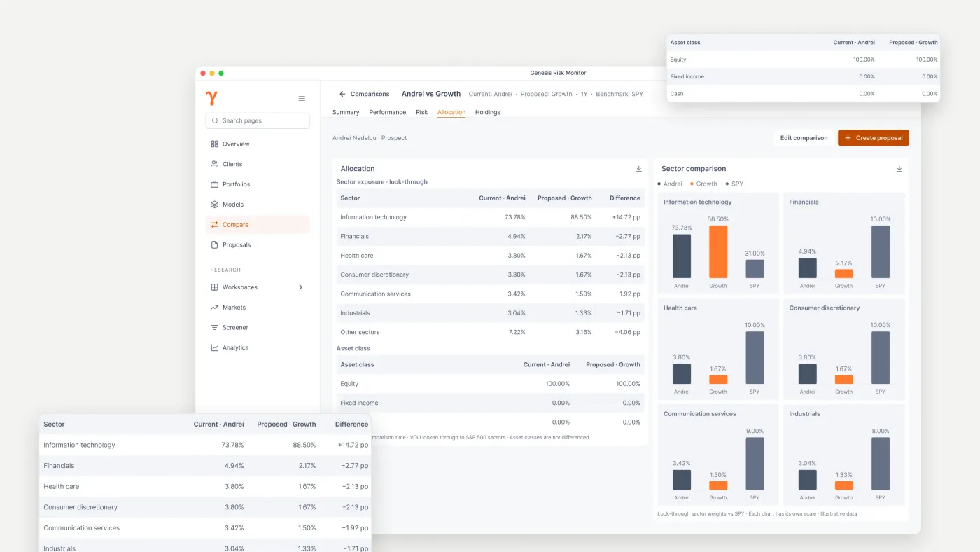
Task: Click the Analytics chart icon
Action: [214, 348]
